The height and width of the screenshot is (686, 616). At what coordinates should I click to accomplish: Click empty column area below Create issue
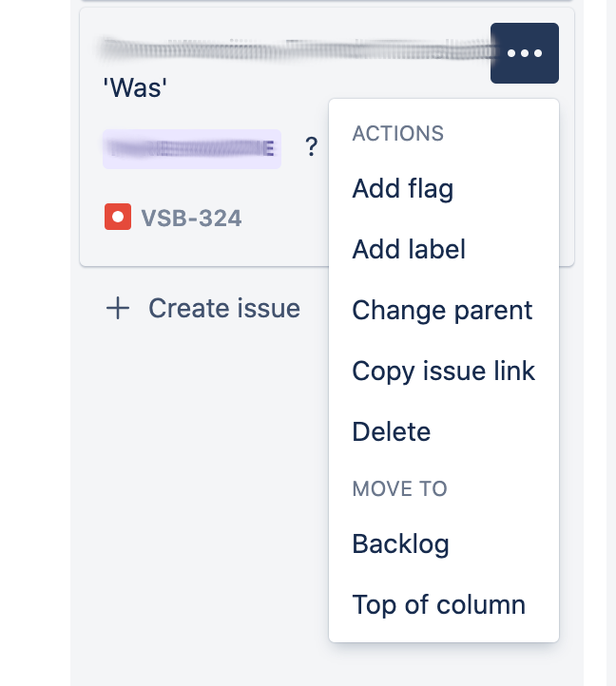point(197,482)
